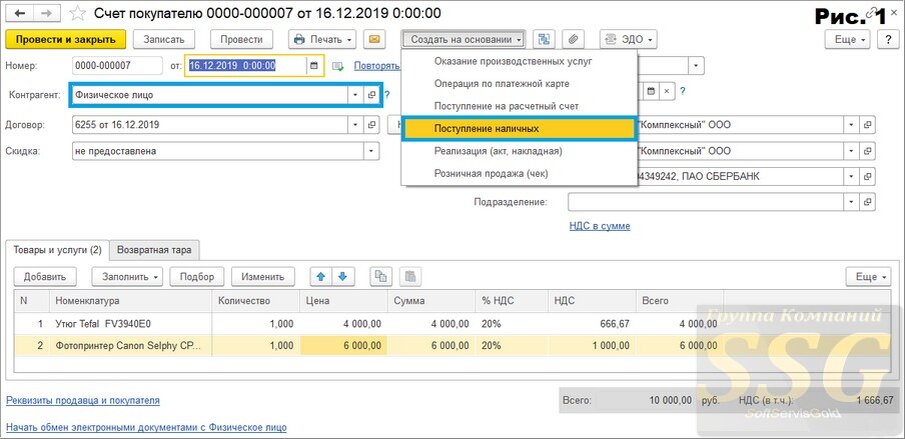Click the envelope email icon
The width and height of the screenshot is (905, 439).
pyautogui.click(x=375, y=39)
